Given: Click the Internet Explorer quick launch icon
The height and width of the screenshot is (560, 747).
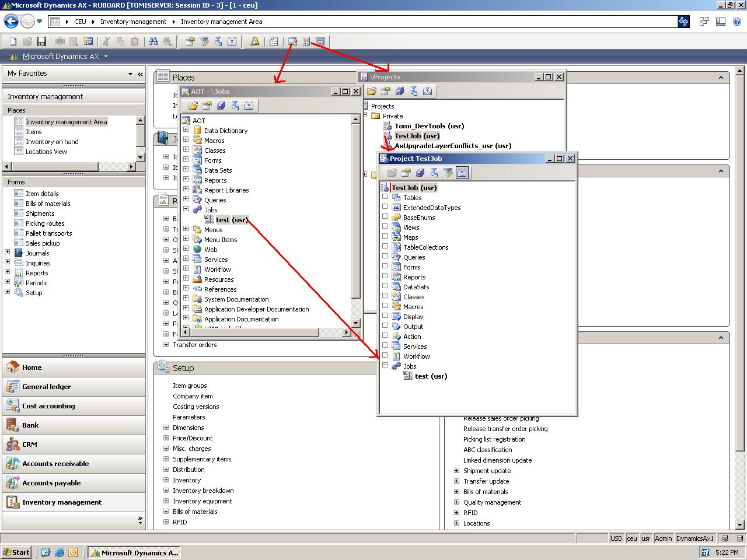Looking at the screenshot, I should click(x=60, y=552).
